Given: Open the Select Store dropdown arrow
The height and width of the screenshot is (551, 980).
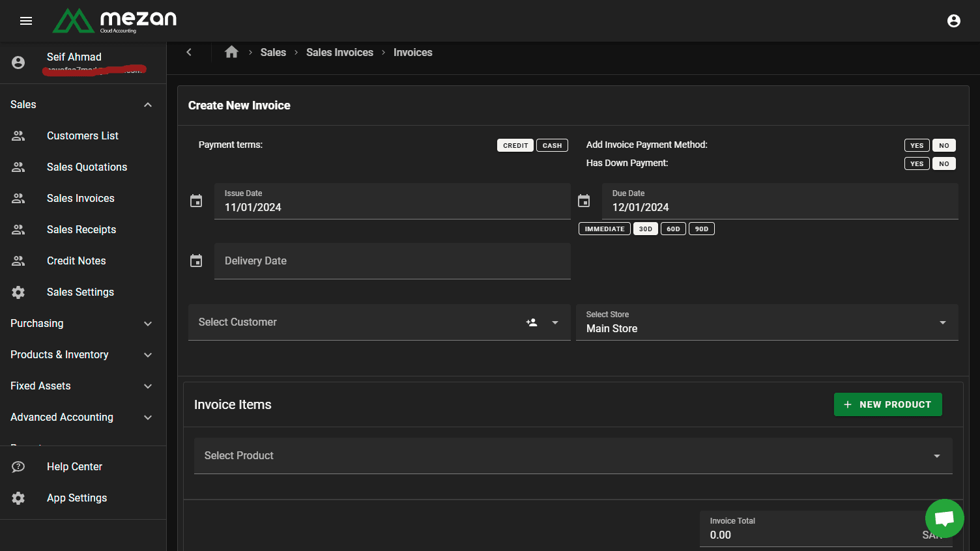Looking at the screenshot, I should click(943, 322).
